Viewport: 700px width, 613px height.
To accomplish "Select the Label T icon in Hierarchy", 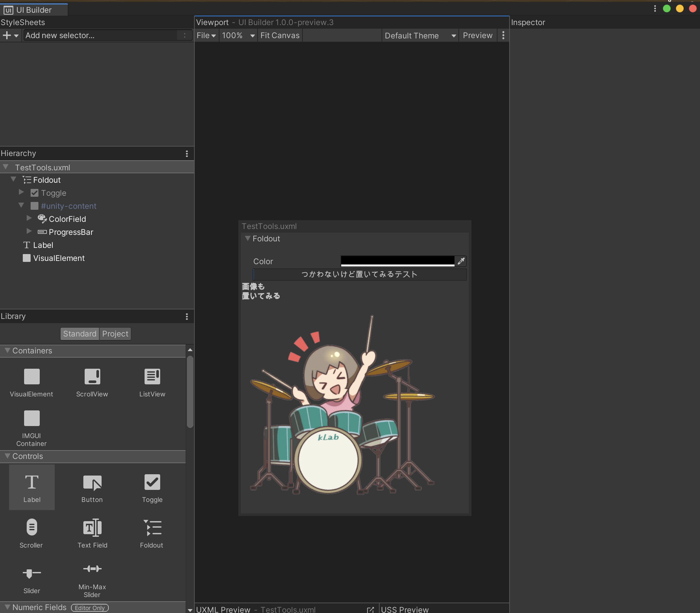I will click(x=27, y=245).
